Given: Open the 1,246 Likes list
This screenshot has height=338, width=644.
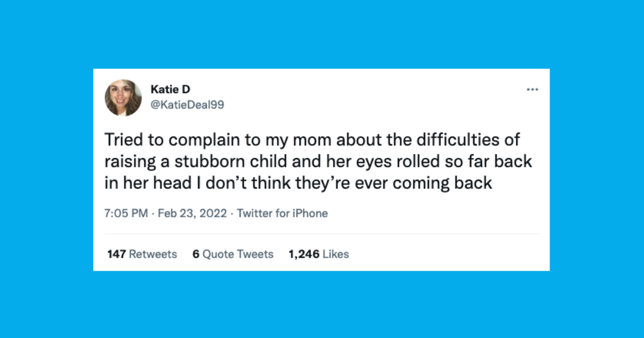Looking at the screenshot, I should (318, 254).
